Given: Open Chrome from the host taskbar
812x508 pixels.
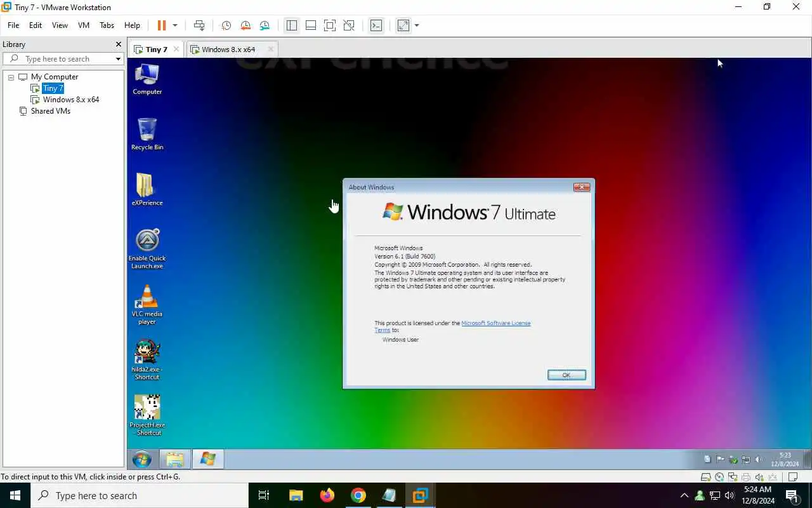Looking at the screenshot, I should pos(358,495).
